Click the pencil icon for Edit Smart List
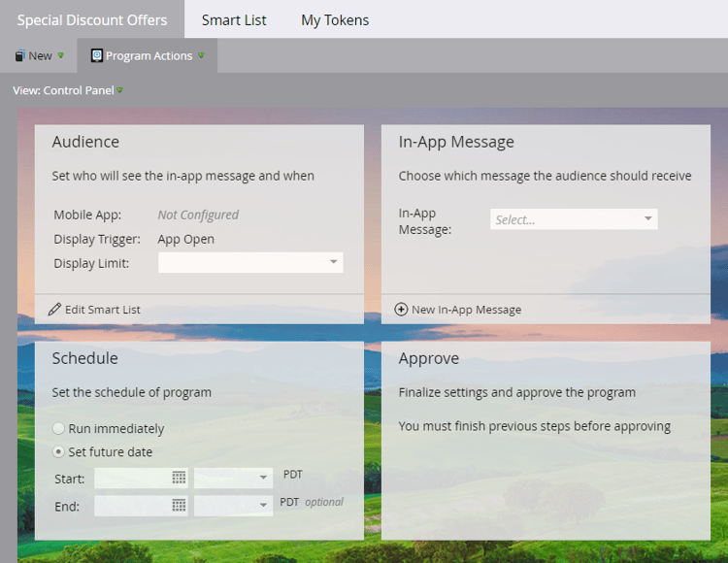728x563 pixels. pos(54,309)
